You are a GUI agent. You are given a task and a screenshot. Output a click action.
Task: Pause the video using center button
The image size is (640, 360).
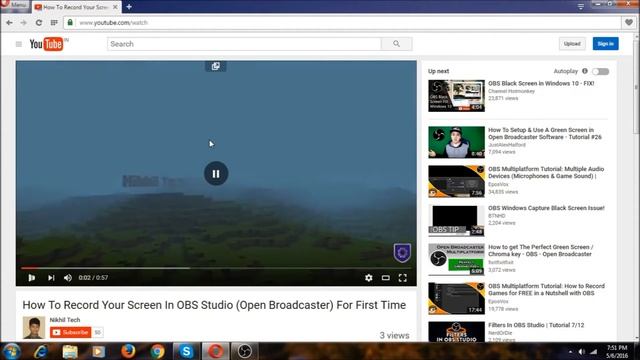(216, 173)
